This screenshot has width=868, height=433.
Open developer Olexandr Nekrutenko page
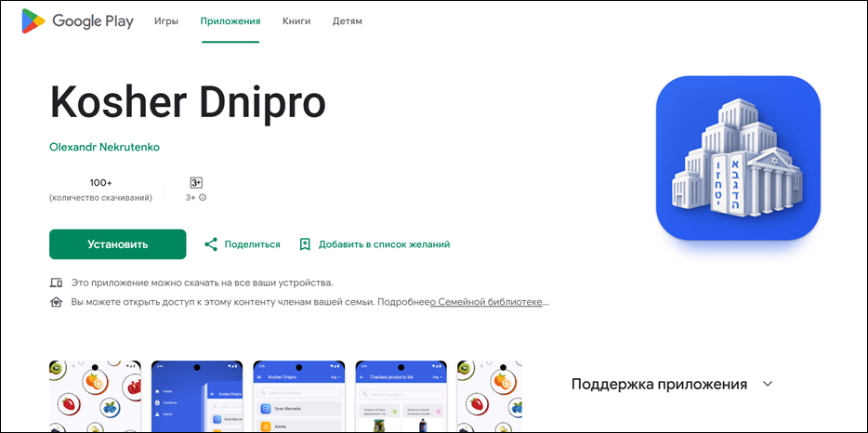105,148
